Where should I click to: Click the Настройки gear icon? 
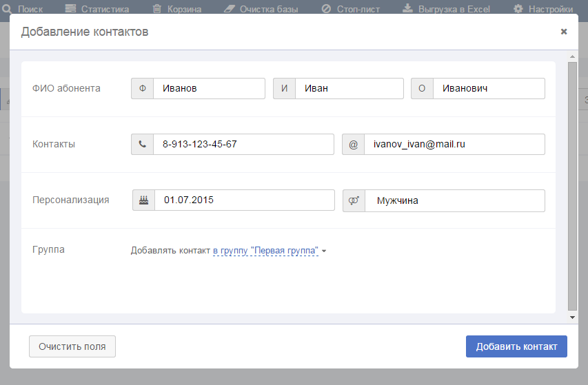[518, 9]
